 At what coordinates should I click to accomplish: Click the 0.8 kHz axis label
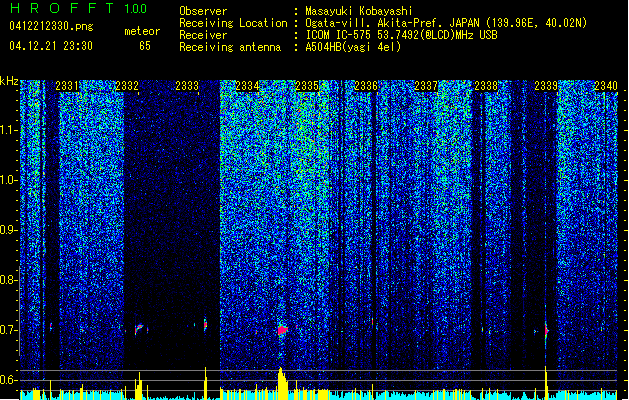(8, 280)
